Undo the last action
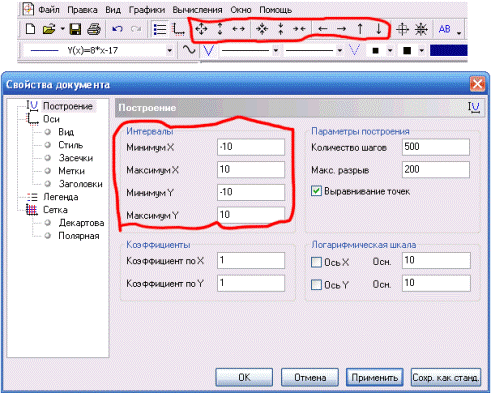This screenshot has width=491, height=393. [x=117, y=29]
